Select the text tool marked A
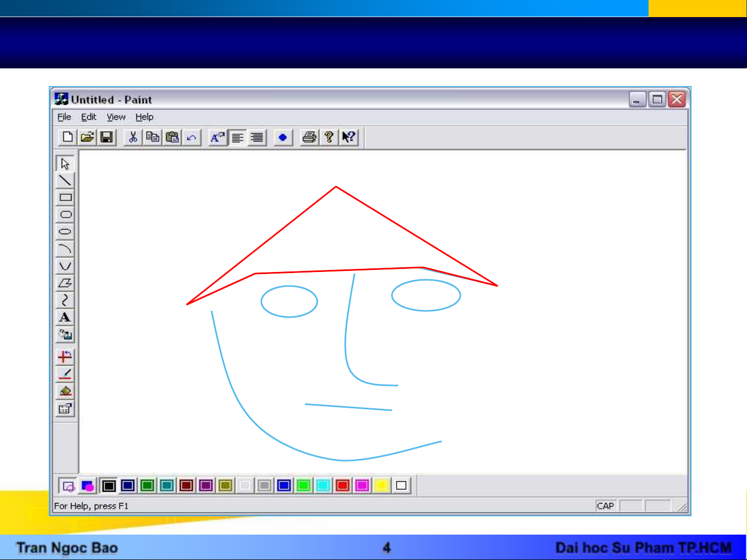This screenshot has height=560, width=747. tap(65, 317)
